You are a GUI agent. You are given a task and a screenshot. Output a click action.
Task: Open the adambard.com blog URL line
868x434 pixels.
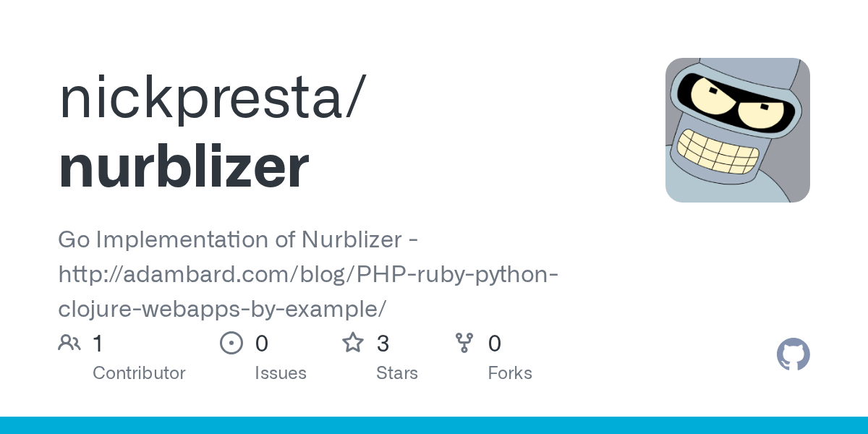307,274
